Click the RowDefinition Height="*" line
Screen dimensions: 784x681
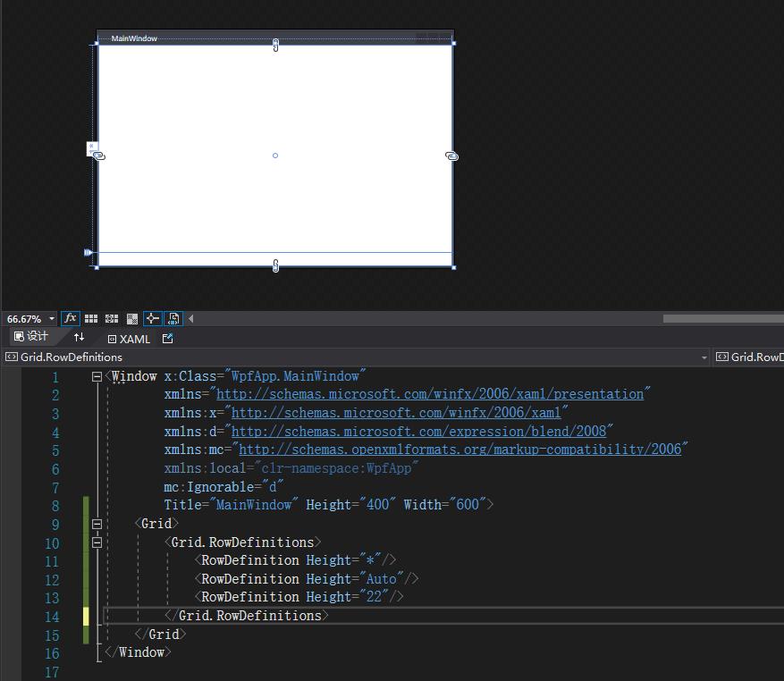295,560
